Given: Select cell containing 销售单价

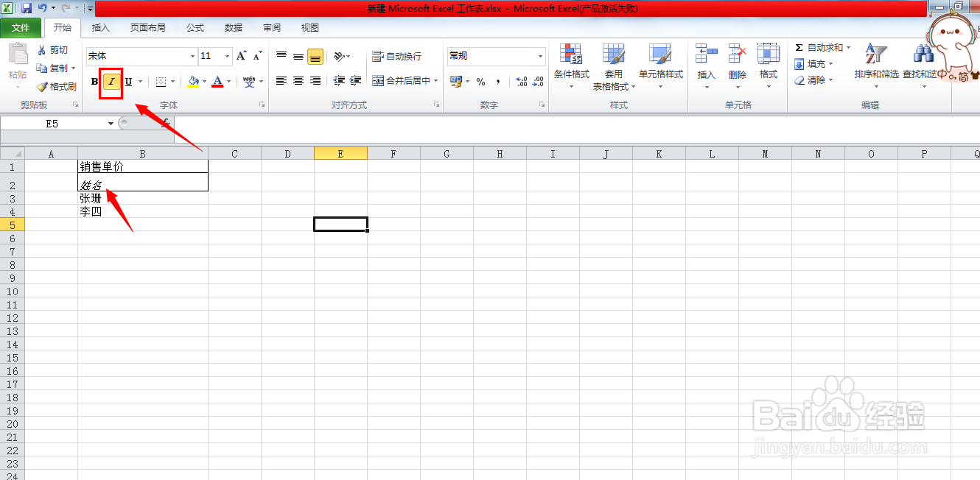Looking at the screenshot, I should (143, 166).
